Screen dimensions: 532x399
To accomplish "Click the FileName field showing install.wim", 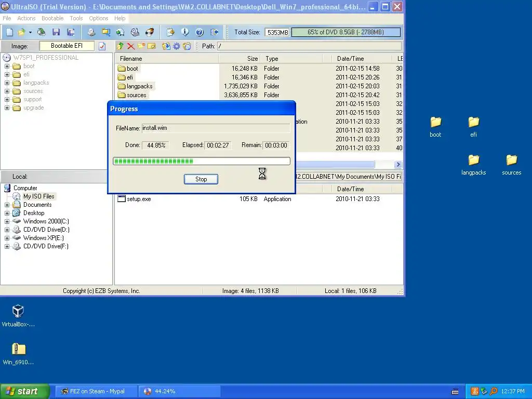I will click(x=216, y=128).
